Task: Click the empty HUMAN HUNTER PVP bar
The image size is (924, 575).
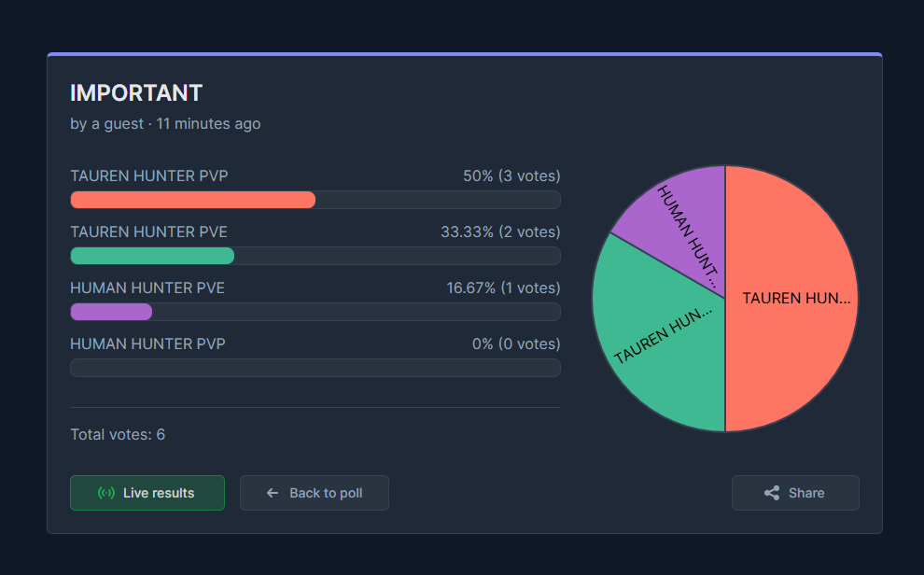Action: tap(315, 368)
